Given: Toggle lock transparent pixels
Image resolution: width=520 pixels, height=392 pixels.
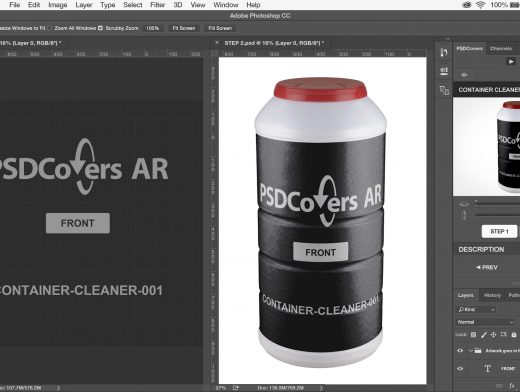Looking at the screenshot, I should [x=473, y=335].
